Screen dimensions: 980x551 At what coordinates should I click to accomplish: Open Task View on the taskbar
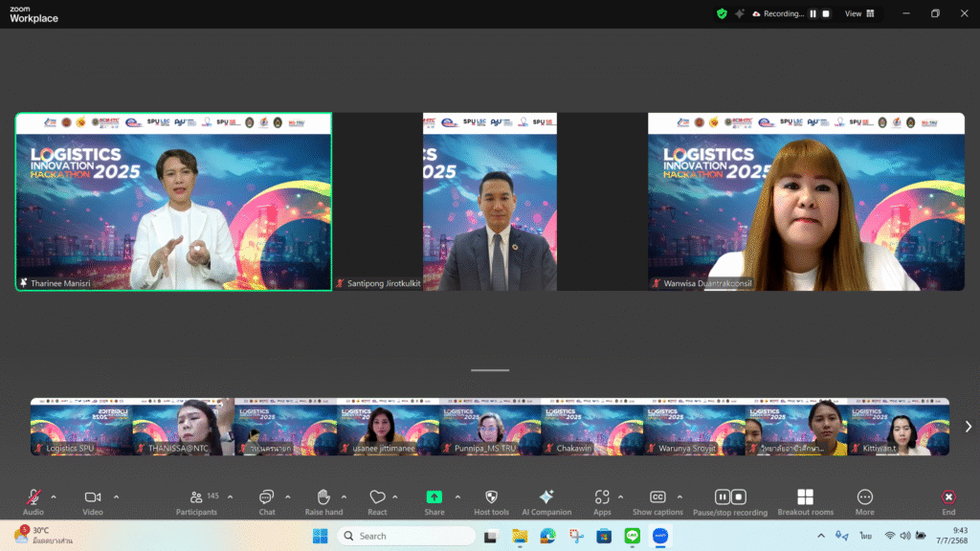click(x=491, y=536)
